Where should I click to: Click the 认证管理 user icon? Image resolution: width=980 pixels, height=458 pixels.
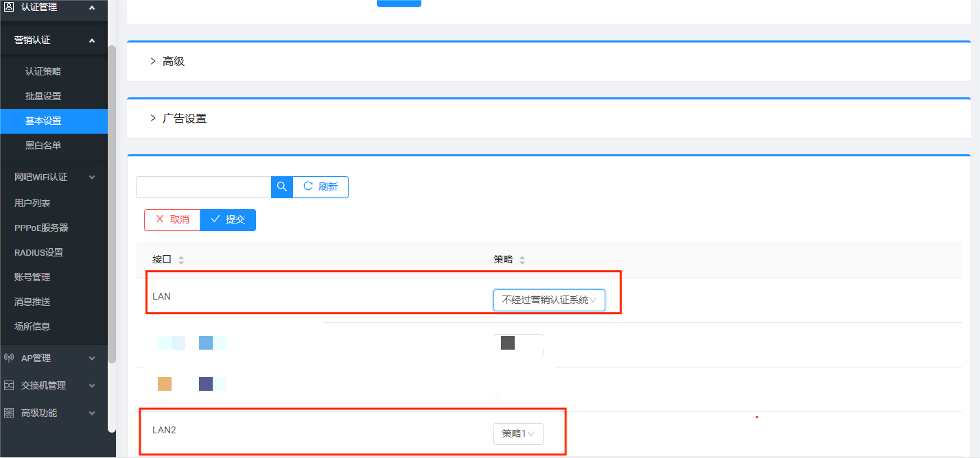pos(9,8)
